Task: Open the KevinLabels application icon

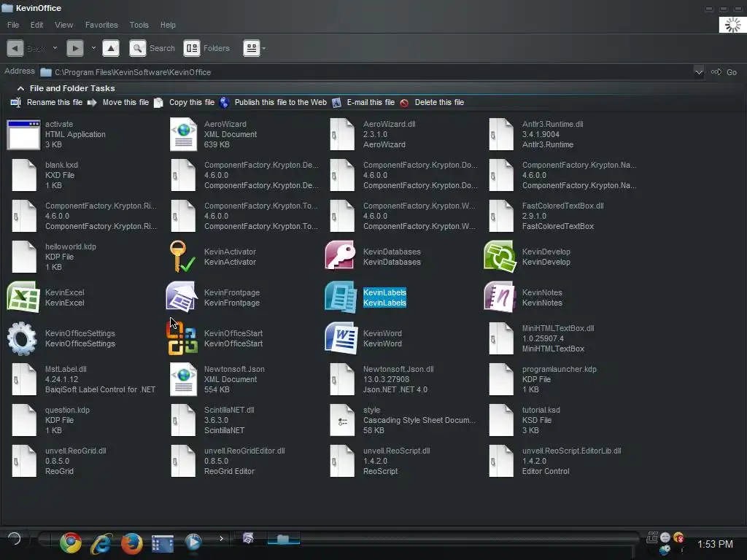Action: pyautogui.click(x=341, y=297)
